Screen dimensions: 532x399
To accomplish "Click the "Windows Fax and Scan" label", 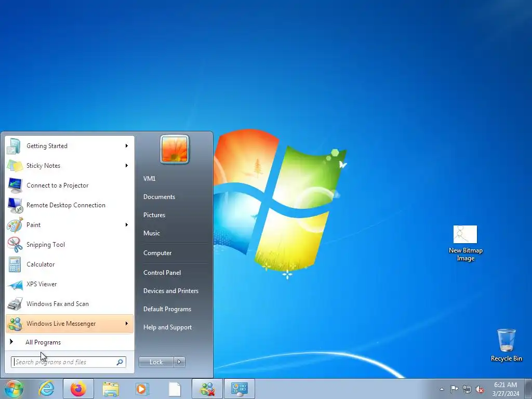I will click(57, 303).
